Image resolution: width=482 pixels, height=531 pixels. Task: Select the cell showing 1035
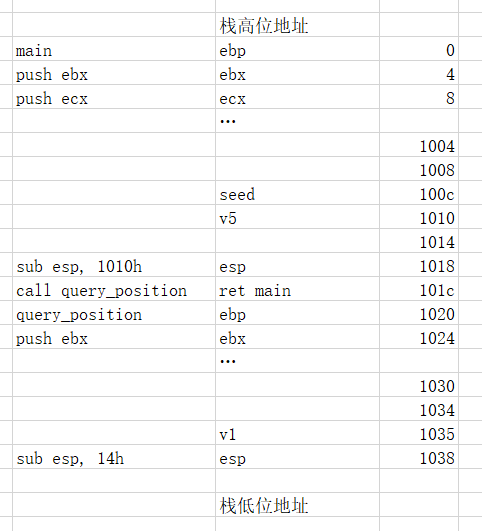(419, 433)
